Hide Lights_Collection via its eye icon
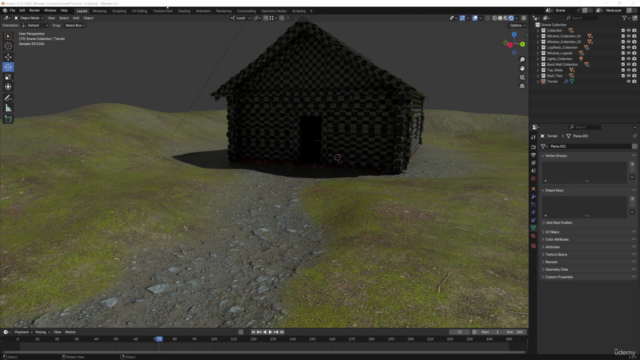This screenshot has width=640, height=360. 629,59
